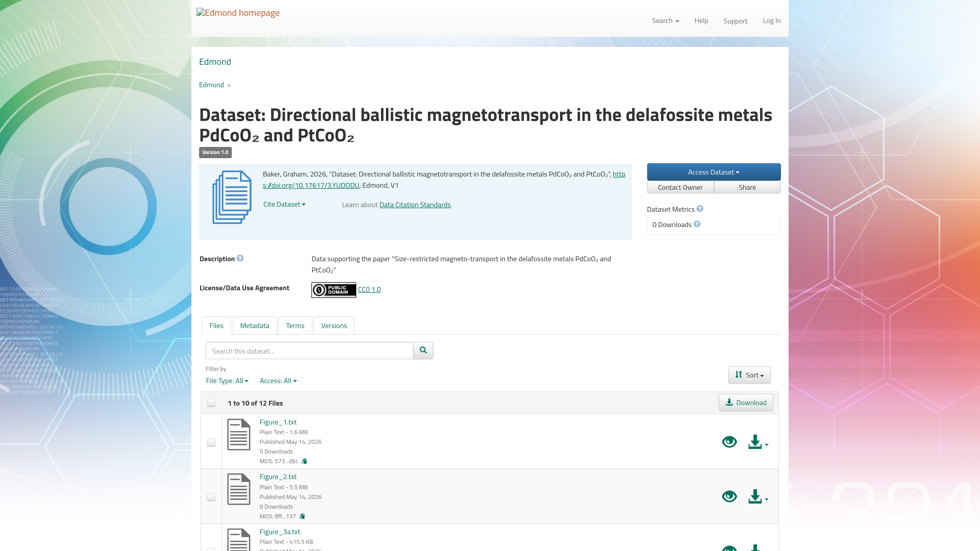980x551 pixels.
Task: Preview Figure_1.txt with the eye icon
Action: (729, 442)
